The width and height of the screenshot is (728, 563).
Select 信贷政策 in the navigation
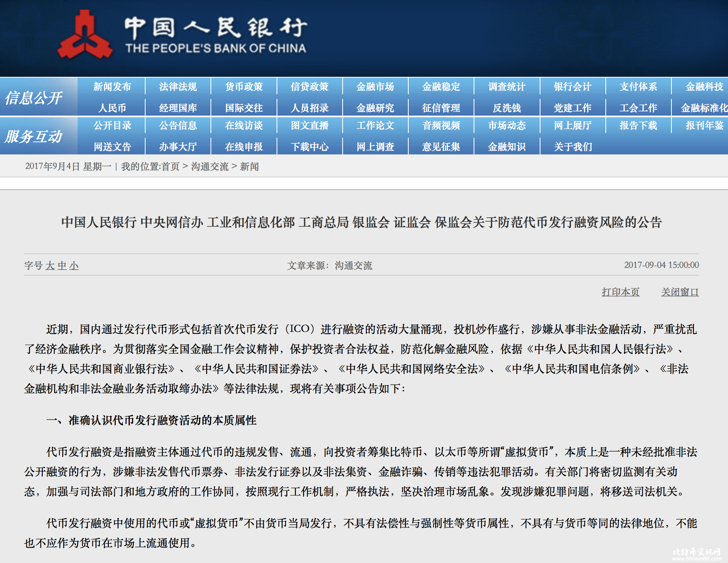[309, 87]
